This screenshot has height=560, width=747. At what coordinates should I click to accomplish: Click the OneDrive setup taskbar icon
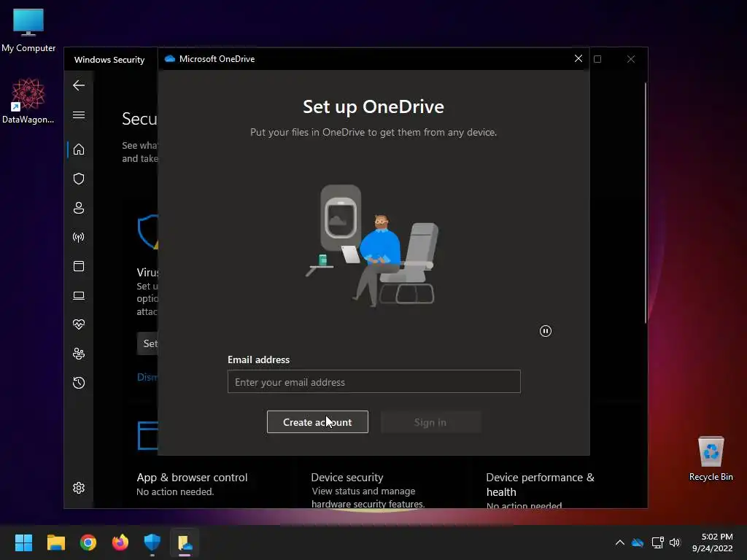(x=185, y=542)
